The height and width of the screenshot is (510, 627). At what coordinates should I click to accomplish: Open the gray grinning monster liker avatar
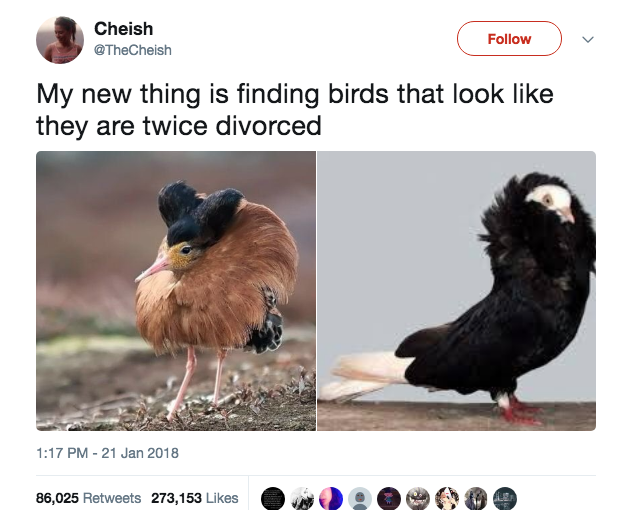[x=418, y=499]
